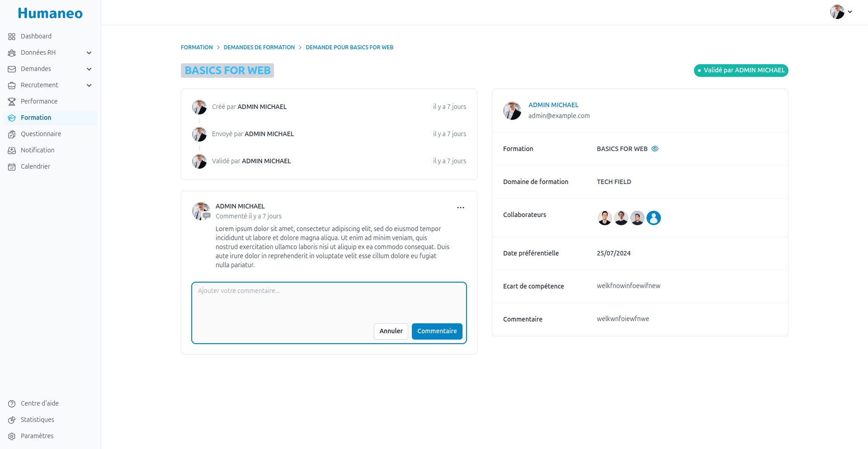Click the Questionnaire clipboard icon
Viewport: 868px width, 449px height.
[12, 134]
